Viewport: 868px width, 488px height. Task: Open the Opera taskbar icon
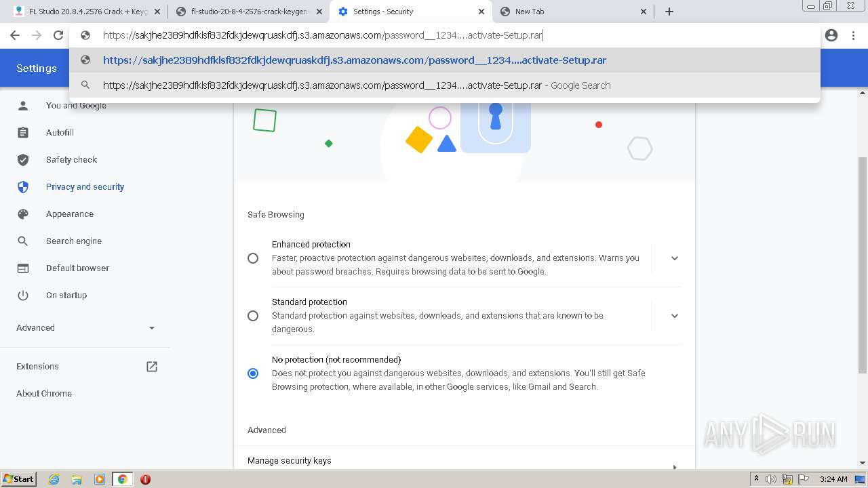pos(145,479)
